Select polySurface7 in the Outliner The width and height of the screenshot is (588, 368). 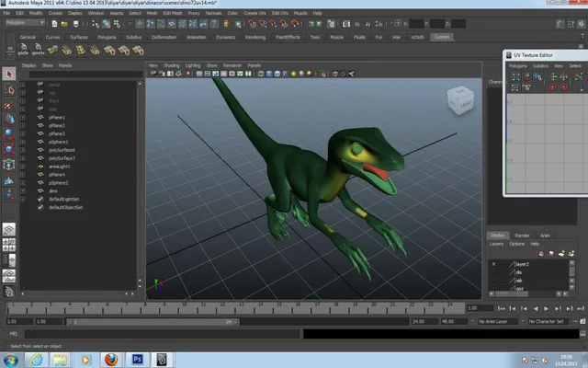(62, 158)
